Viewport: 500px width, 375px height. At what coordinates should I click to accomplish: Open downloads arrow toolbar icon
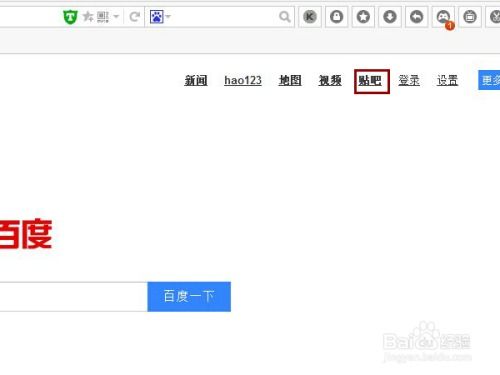pos(390,16)
